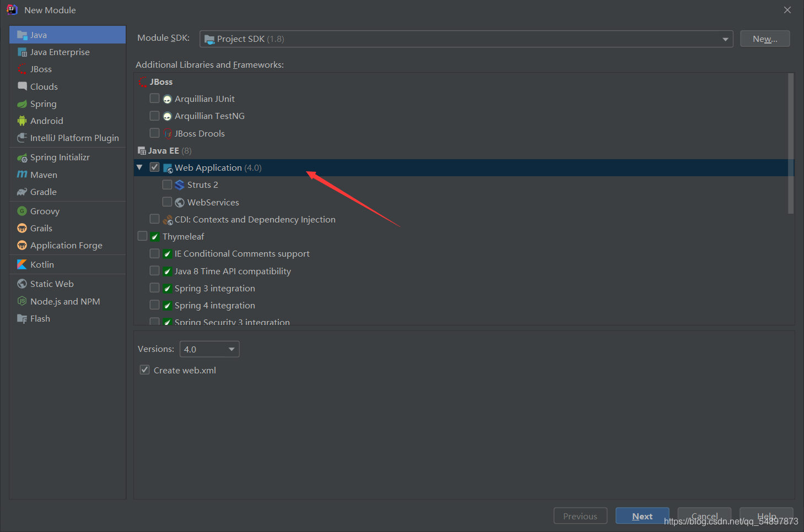This screenshot has width=804, height=532.
Task: Click the Maven icon
Action: [x=22, y=175]
